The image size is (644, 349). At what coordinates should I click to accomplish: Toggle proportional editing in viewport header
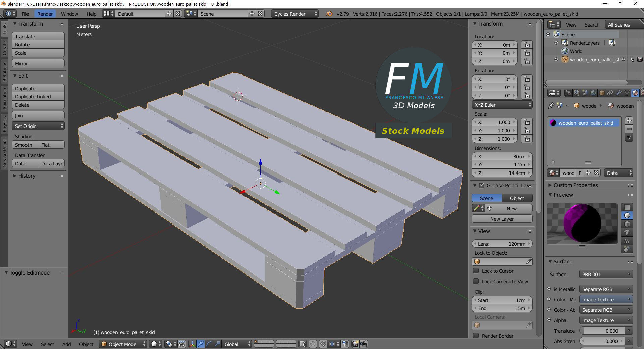[x=313, y=344]
